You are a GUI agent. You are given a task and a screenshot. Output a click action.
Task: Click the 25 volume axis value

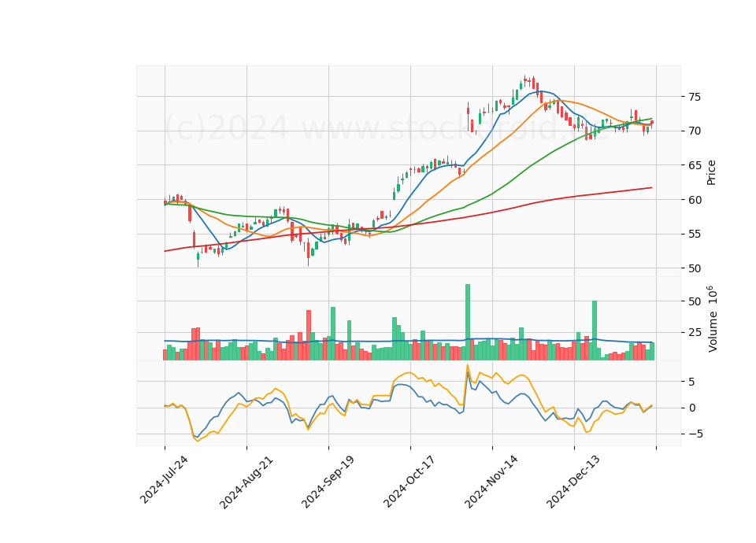695,332
